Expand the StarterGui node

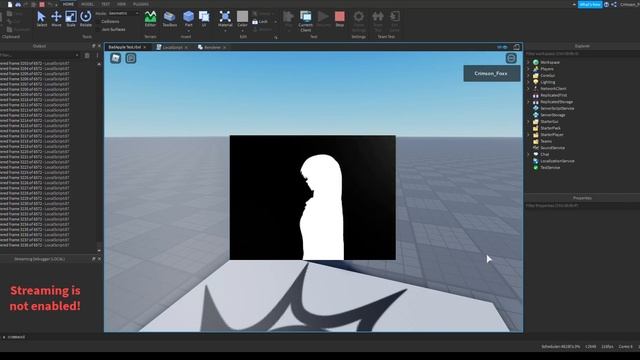pos(529,122)
